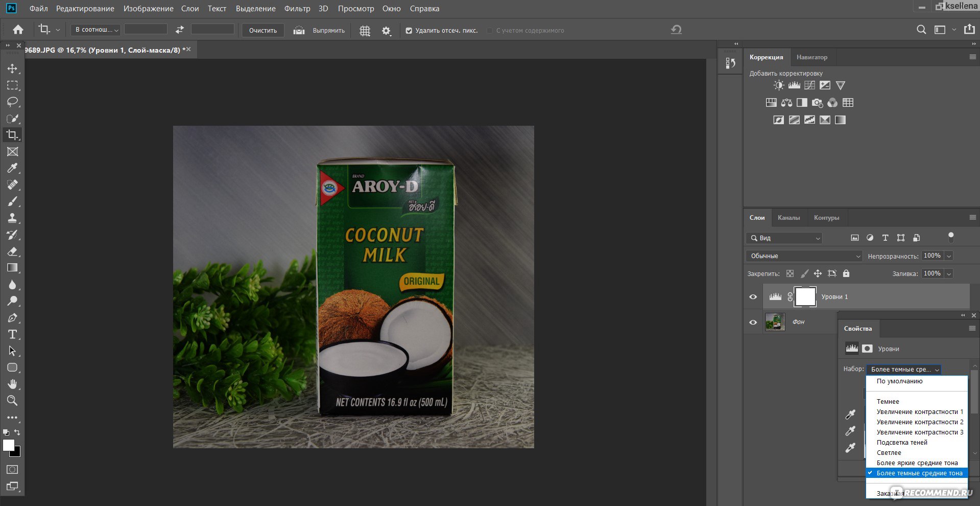
Task: Add a Color Balance adjustment
Action: pos(786,103)
